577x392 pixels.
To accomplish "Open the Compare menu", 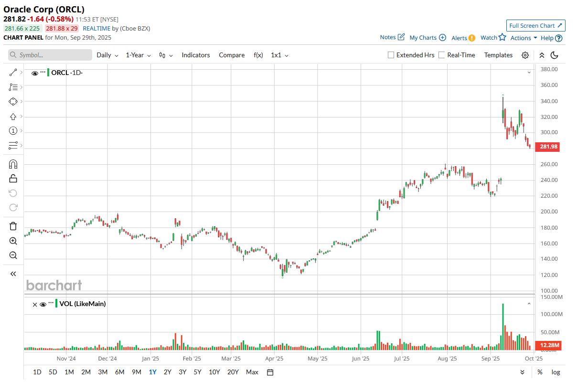I will click(232, 55).
